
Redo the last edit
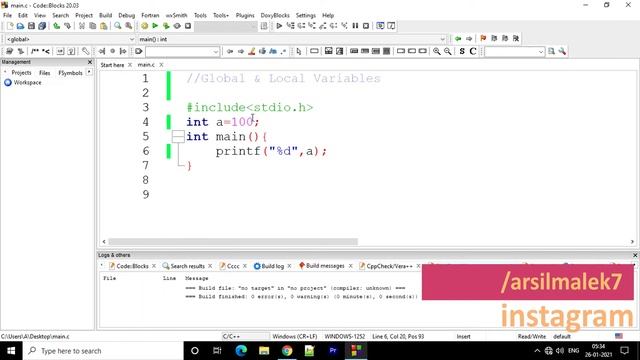coord(68,26)
